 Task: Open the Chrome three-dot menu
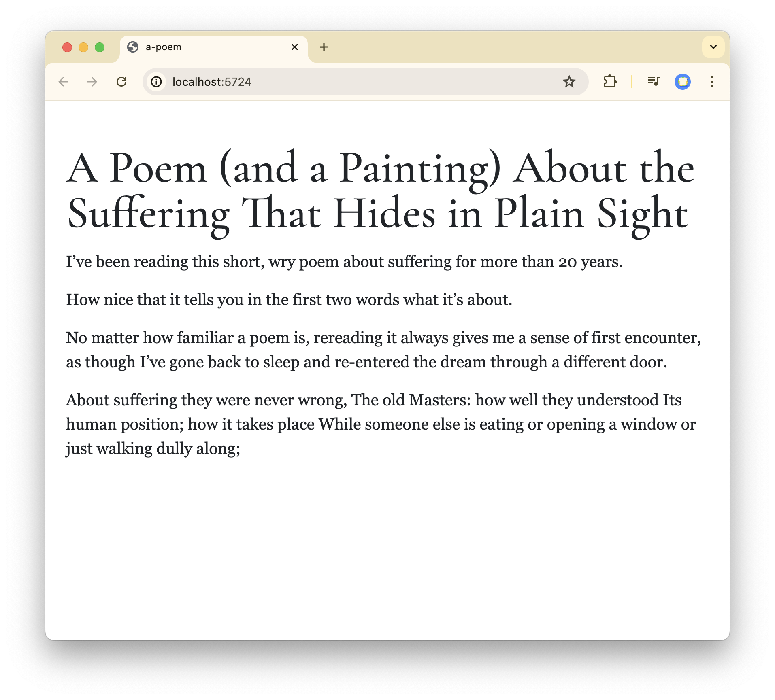(x=711, y=82)
